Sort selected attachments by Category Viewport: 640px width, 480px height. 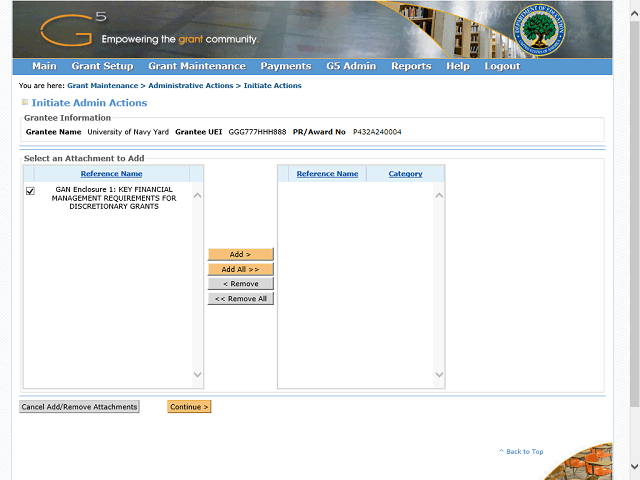point(405,173)
